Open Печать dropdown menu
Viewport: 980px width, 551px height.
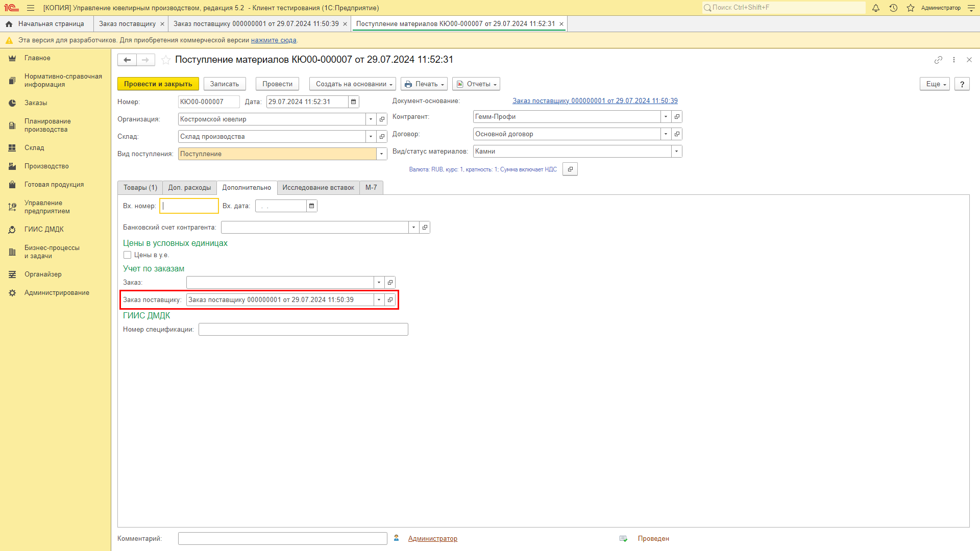tap(424, 84)
